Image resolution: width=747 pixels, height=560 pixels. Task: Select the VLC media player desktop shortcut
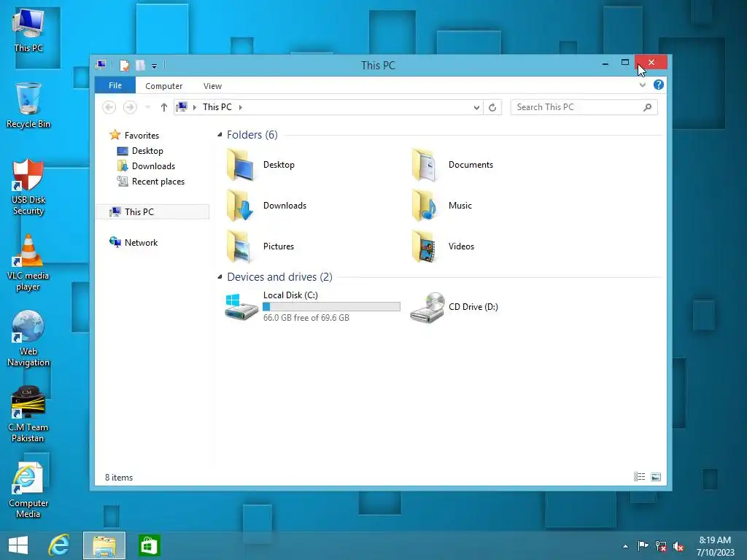(28, 262)
